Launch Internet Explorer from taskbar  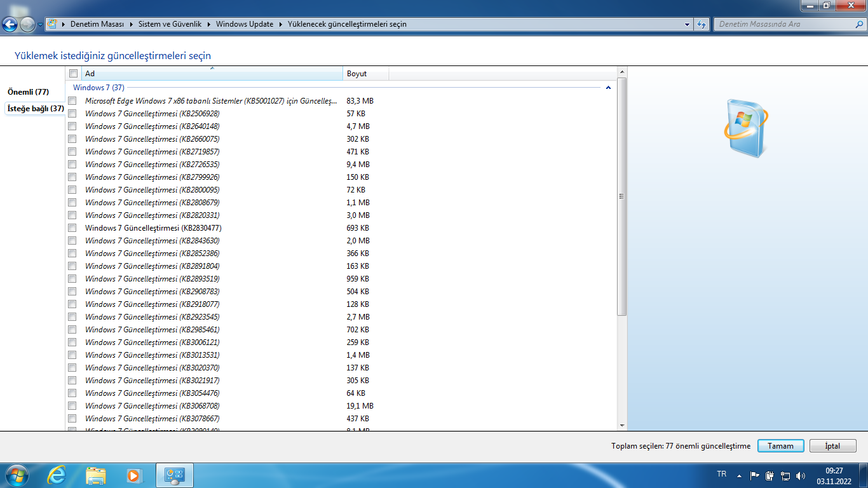tap(57, 475)
